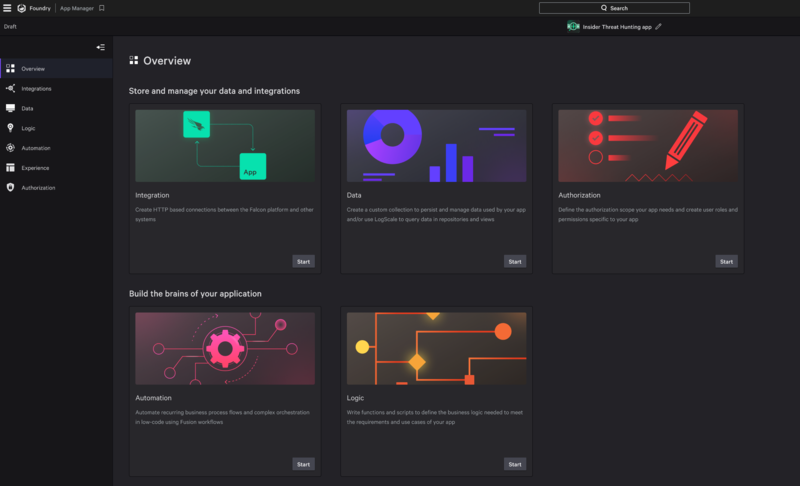Open the Data section in sidebar

pos(27,108)
